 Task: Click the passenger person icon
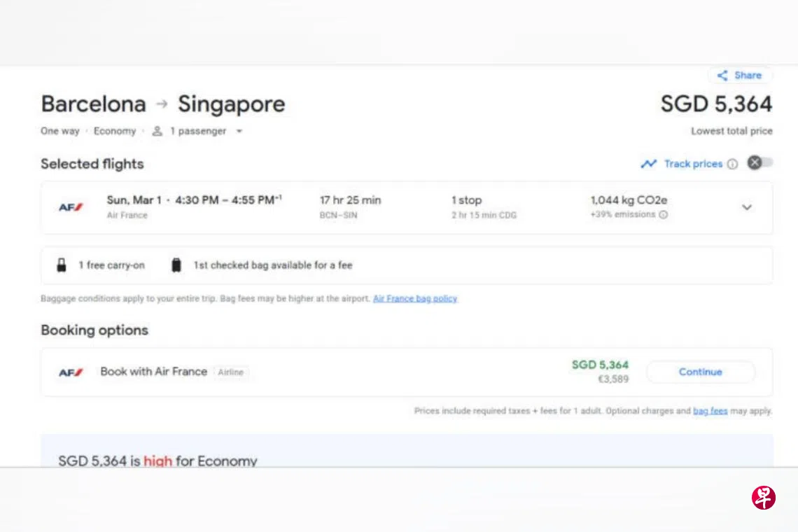[157, 131]
